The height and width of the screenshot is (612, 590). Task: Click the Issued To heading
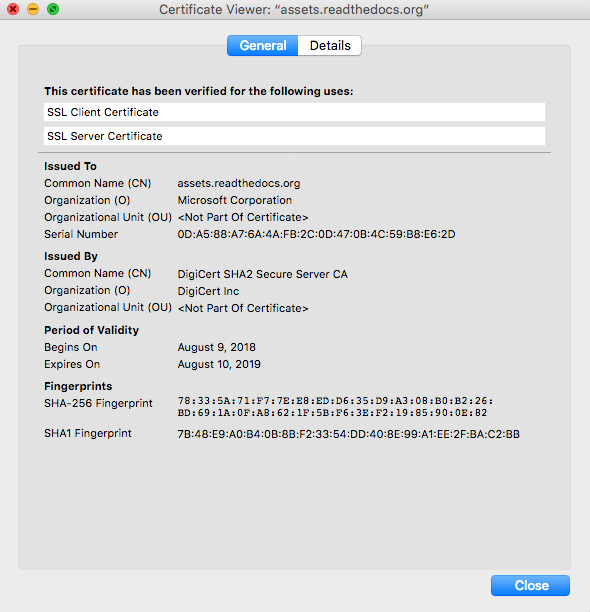point(70,166)
